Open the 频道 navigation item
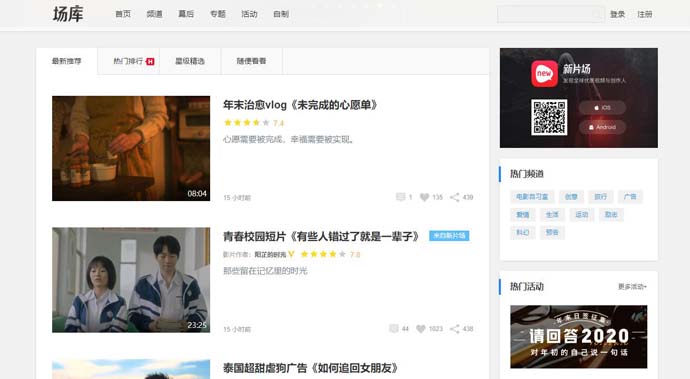This screenshot has height=379, width=690. 154,14
